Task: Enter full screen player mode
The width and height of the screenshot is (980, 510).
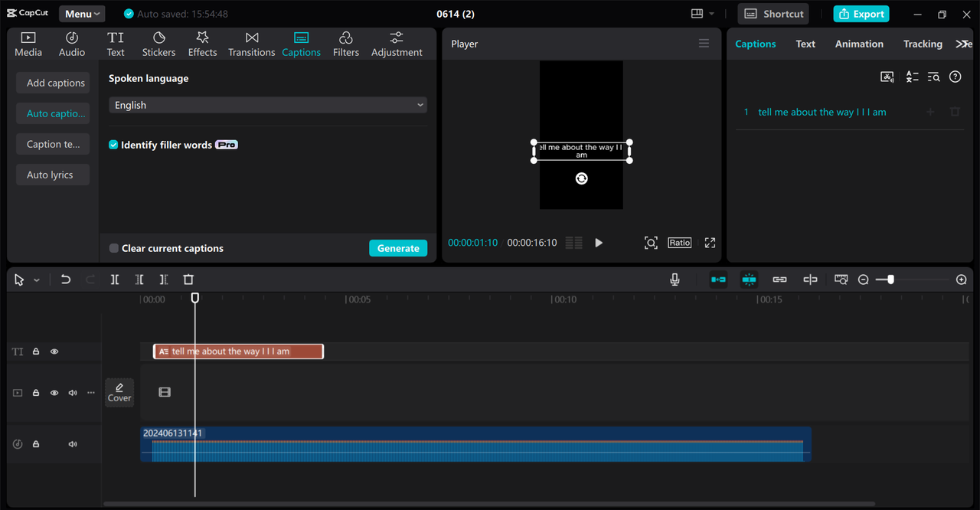Action: point(710,243)
